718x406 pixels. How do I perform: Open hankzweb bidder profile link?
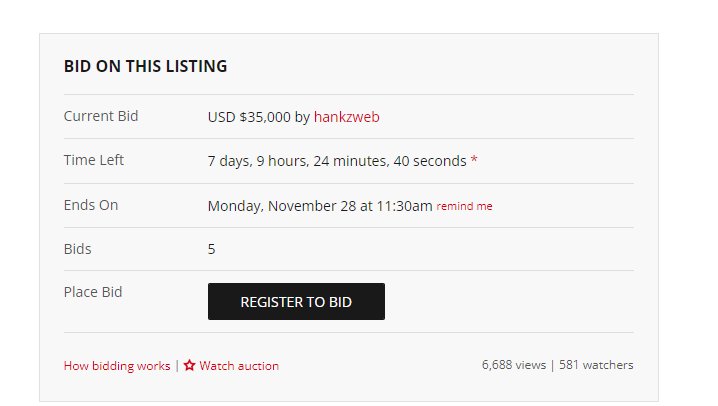pos(347,117)
